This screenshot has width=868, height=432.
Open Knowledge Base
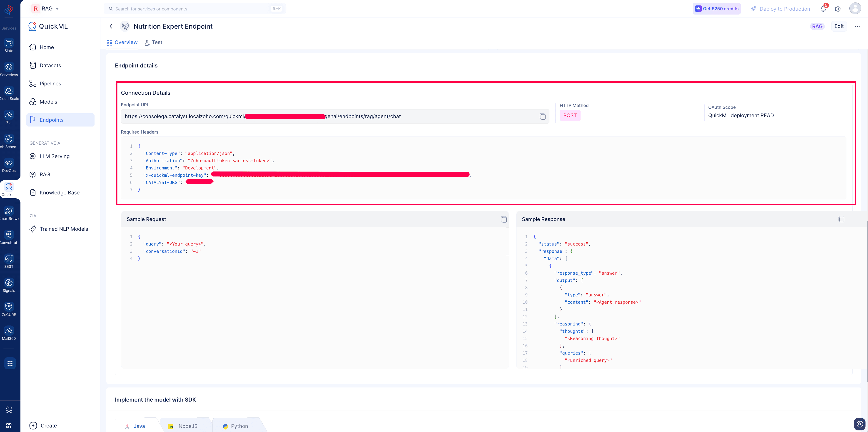[x=60, y=193]
